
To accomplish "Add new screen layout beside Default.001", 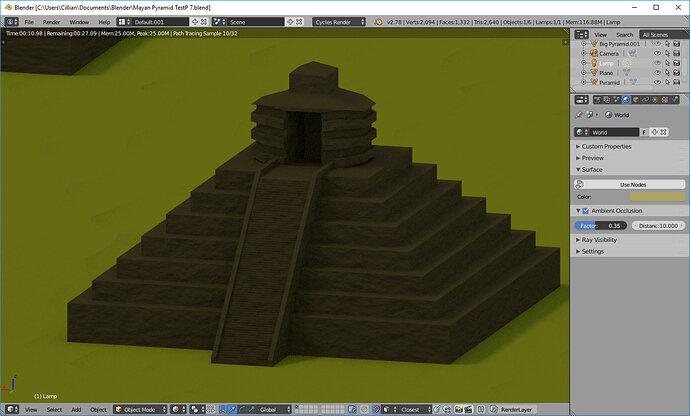I will point(195,22).
